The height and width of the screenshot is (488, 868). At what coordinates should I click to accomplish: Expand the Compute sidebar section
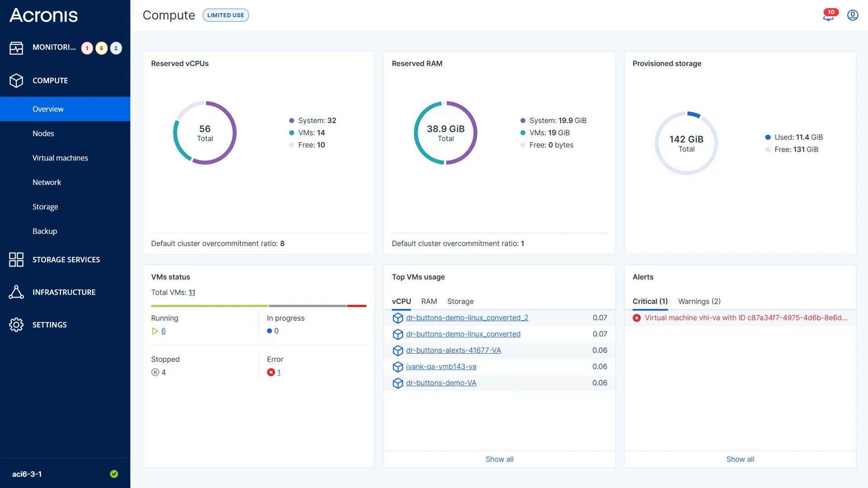click(x=50, y=80)
